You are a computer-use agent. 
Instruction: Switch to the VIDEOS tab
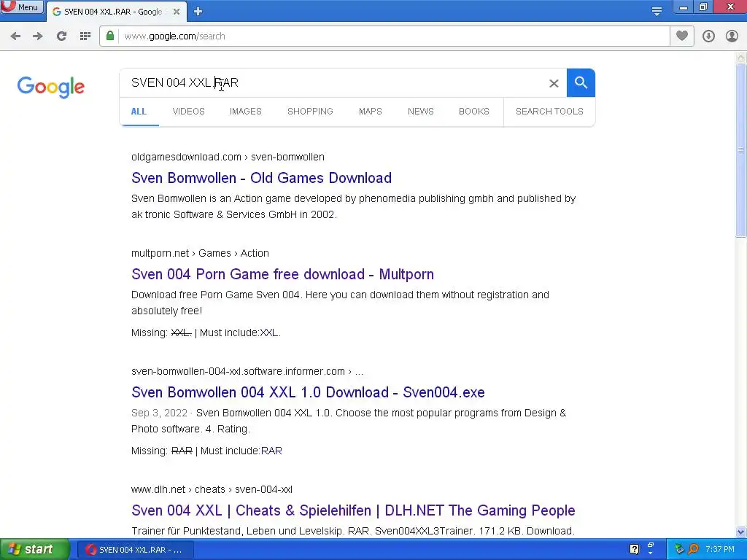pyautogui.click(x=189, y=112)
